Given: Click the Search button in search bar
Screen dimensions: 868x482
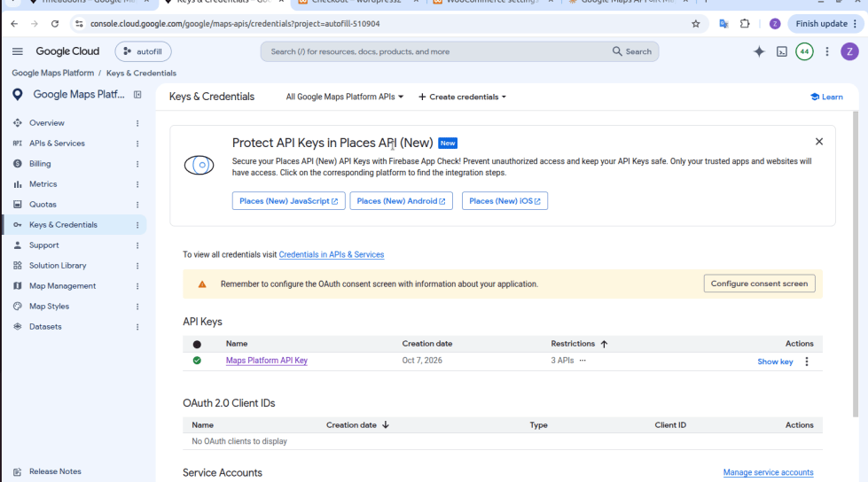Looking at the screenshot, I should pos(631,51).
